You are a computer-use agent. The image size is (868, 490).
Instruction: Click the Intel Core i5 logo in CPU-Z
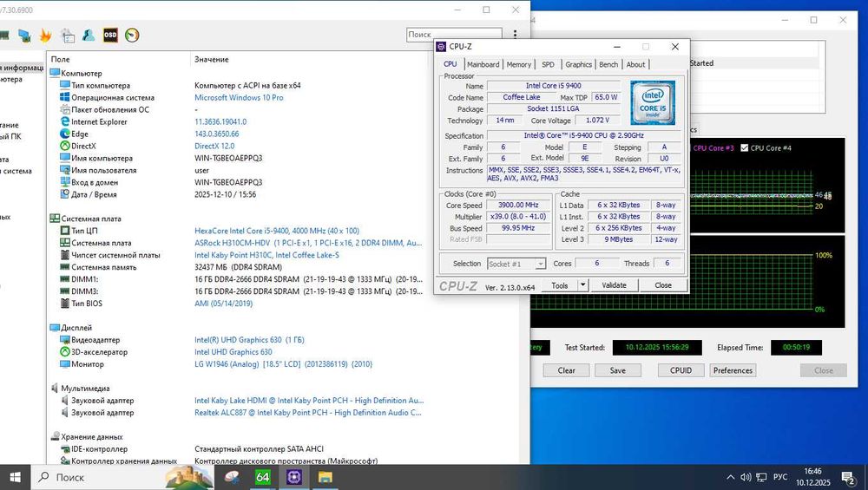(x=653, y=102)
